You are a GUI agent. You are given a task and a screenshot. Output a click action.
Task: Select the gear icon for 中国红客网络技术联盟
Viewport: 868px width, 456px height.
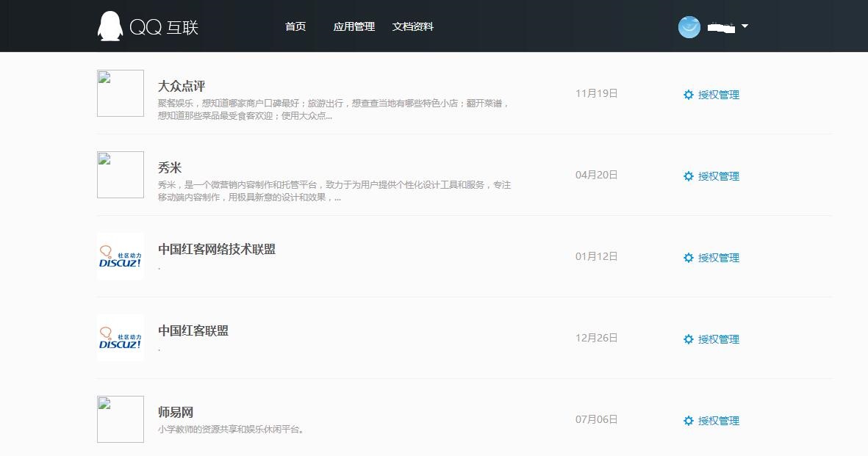tap(689, 258)
